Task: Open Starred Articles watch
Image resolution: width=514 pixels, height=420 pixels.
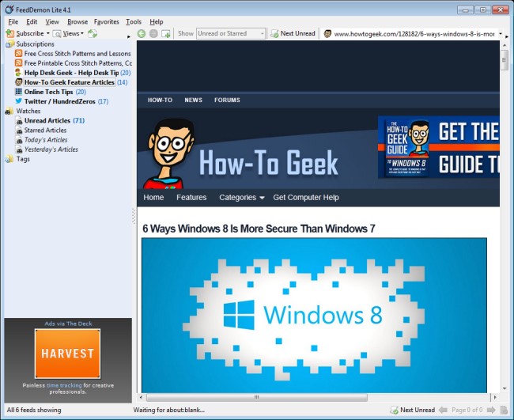Action: [45, 131]
